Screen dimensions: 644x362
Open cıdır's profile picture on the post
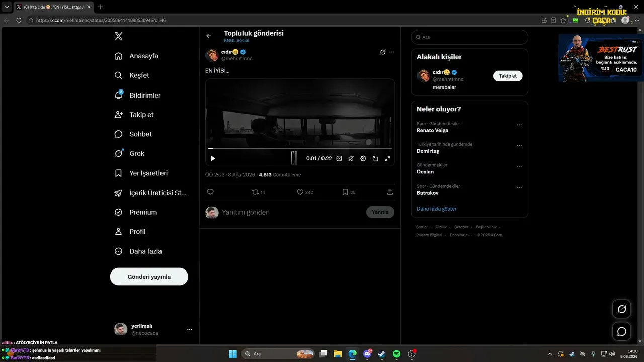click(x=212, y=55)
